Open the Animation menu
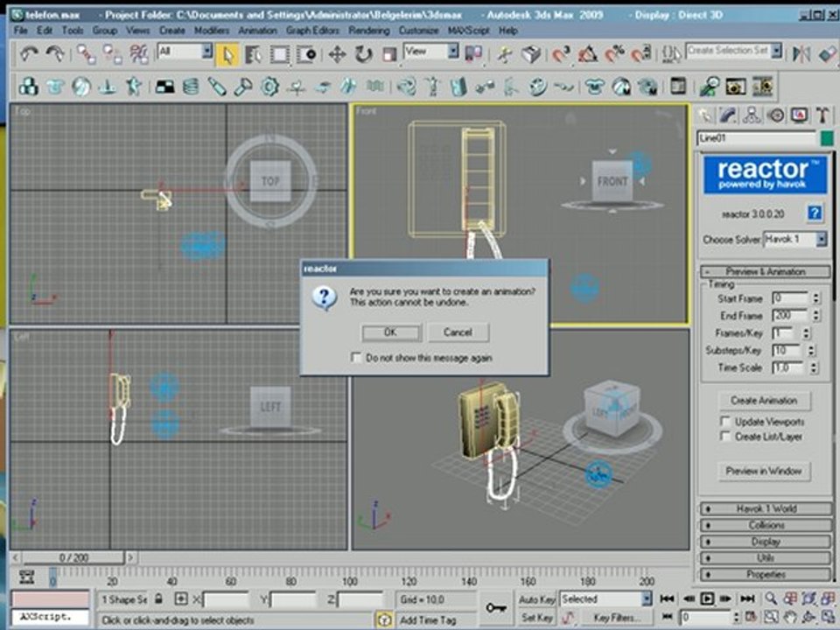 point(257,31)
